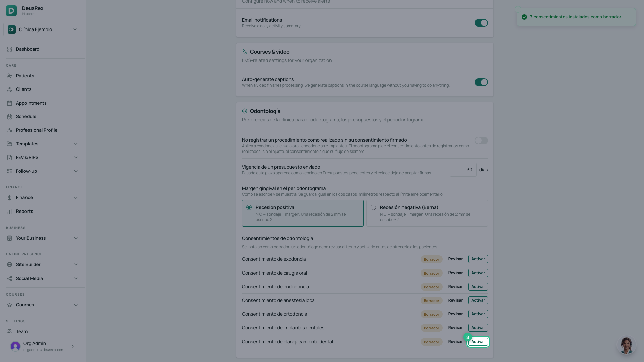Activar the Consentimiento de exodoncia

tap(478, 259)
